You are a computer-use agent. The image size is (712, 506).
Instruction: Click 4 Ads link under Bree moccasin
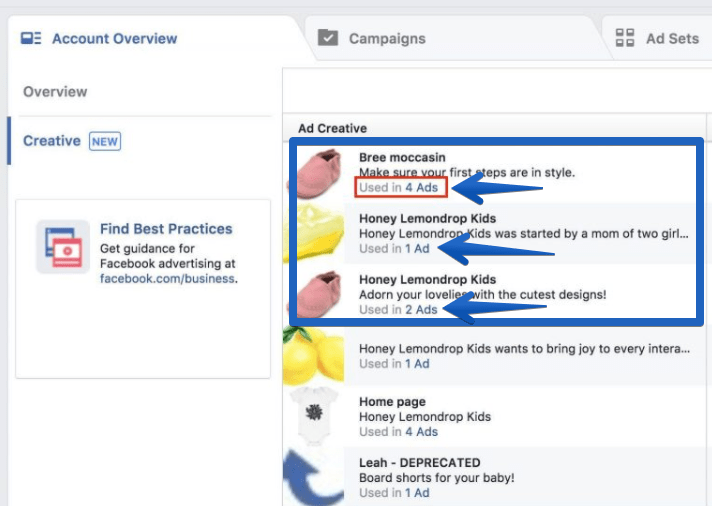pyautogui.click(x=421, y=187)
